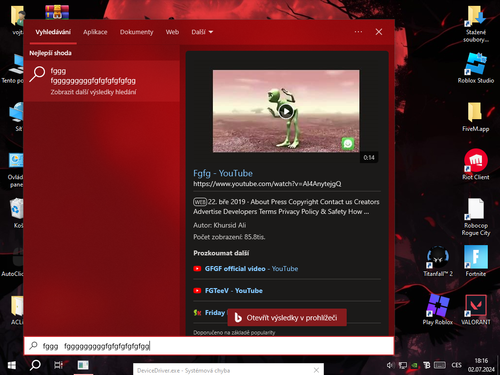Screen dimensions: 500x375
Task: Open Task View on the taskbar
Action: (59, 365)
